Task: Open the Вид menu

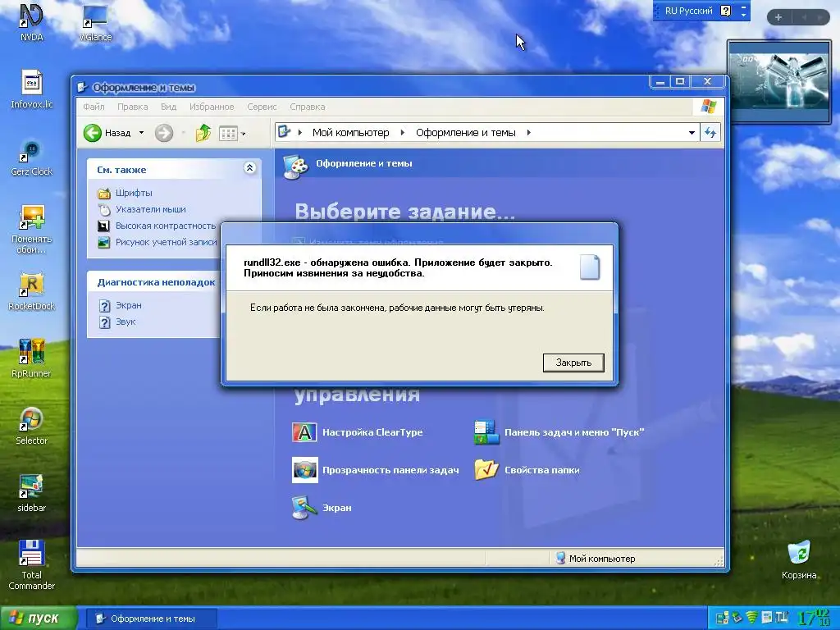Action: (169, 107)
